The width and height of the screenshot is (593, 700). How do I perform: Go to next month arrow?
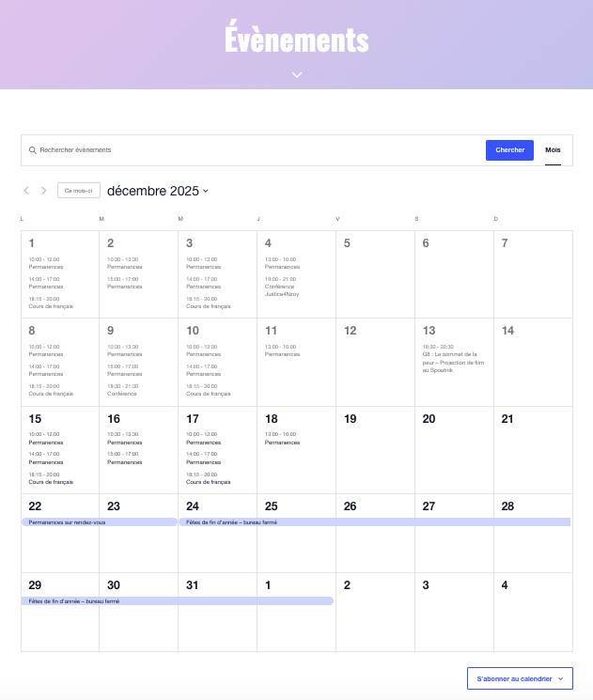[x=43, y=191]
